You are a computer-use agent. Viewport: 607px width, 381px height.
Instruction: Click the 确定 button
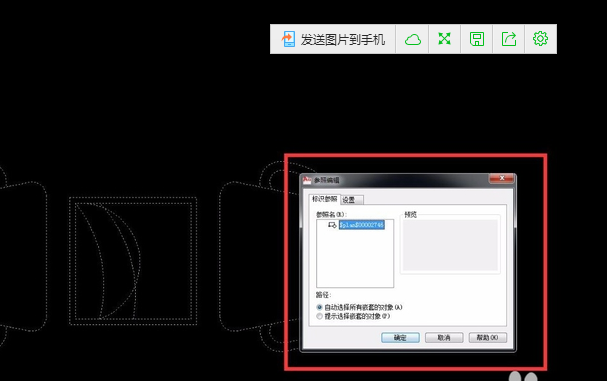(400, 338)
